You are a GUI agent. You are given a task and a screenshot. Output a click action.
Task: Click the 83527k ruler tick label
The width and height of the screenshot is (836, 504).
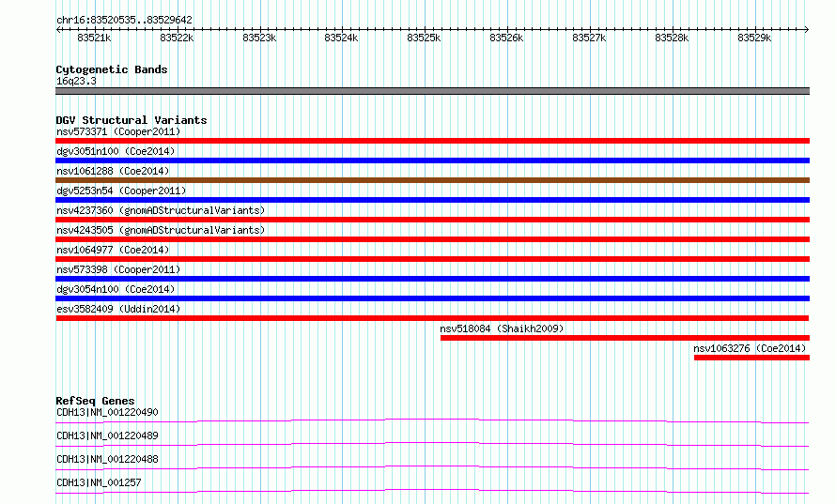(x=589, y=38)
